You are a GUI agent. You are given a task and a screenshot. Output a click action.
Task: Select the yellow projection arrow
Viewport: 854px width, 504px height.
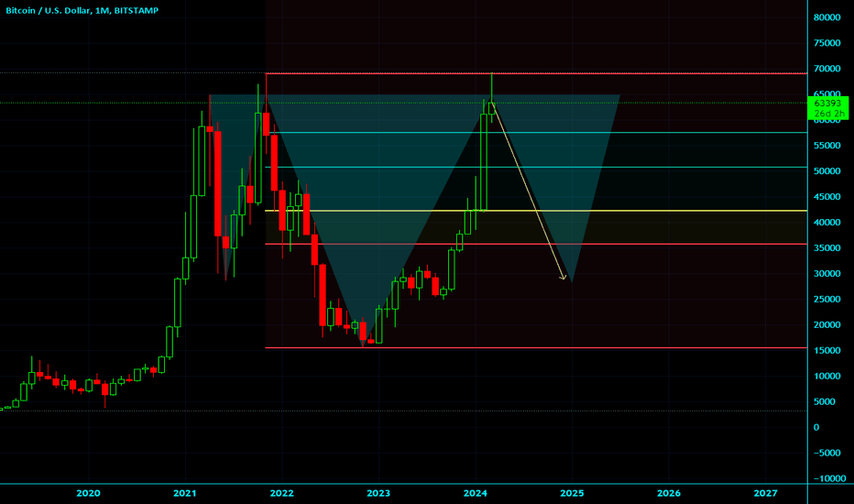pos(529,191)
